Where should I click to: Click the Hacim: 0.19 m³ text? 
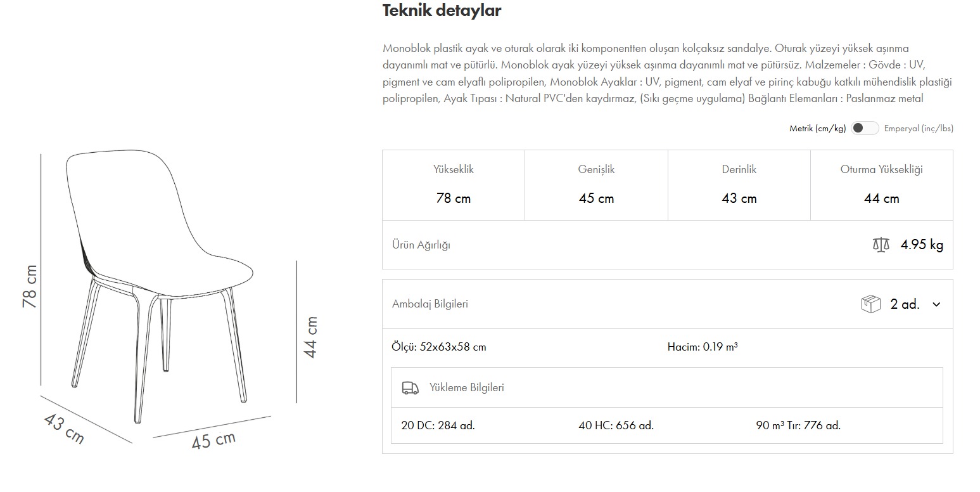(x=702, y=347)
